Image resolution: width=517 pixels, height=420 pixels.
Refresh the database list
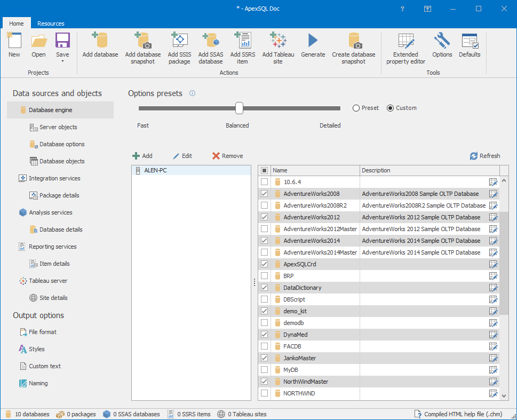[485, 156]
